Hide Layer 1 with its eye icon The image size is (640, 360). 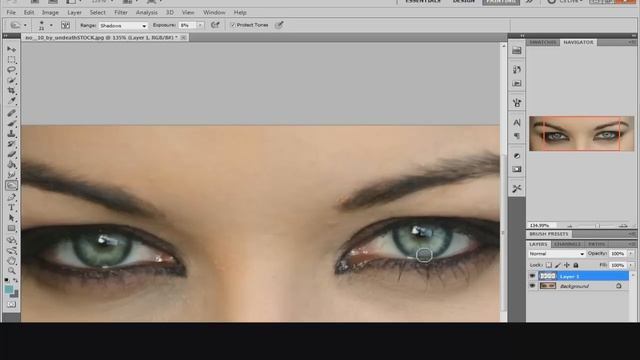pos(532,276)
